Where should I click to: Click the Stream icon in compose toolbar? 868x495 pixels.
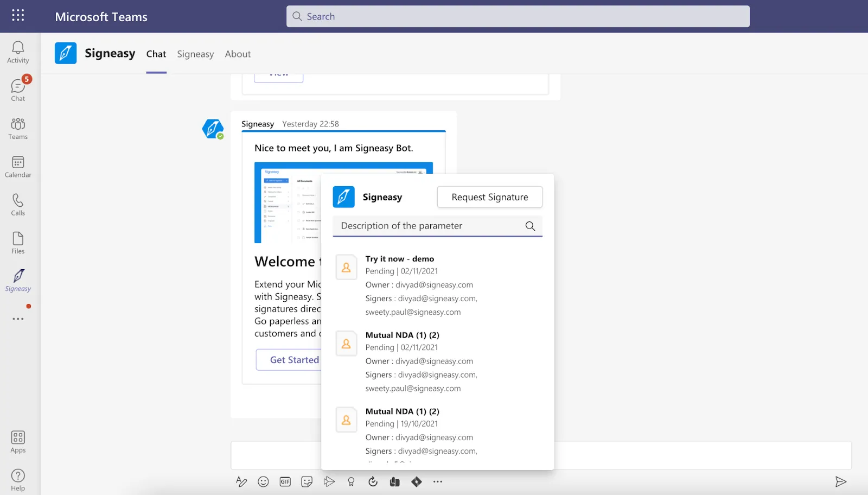[329, 481]
